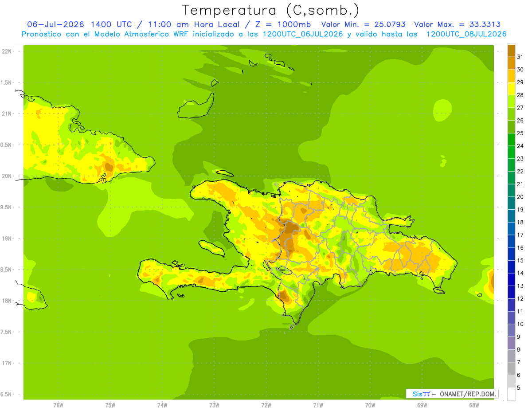
Task: Click the "22N" latitude axis label
Action: point(6,51)
